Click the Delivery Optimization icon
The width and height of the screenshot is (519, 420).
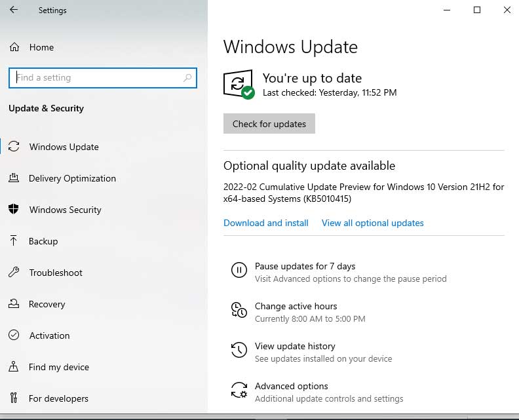click(x=14, y=178)
